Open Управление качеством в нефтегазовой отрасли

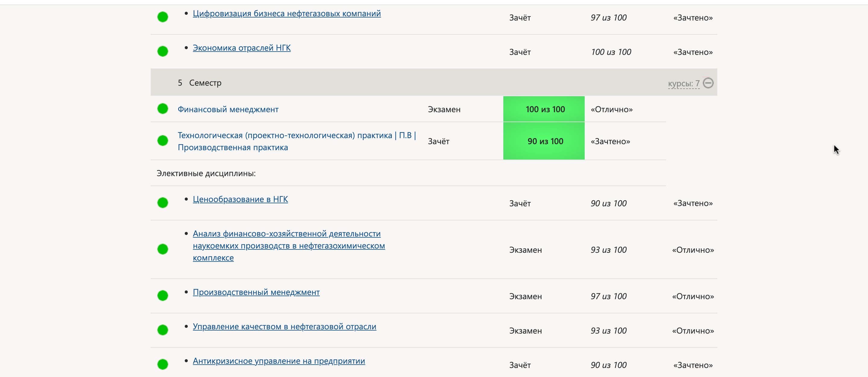tap(284, 326)
